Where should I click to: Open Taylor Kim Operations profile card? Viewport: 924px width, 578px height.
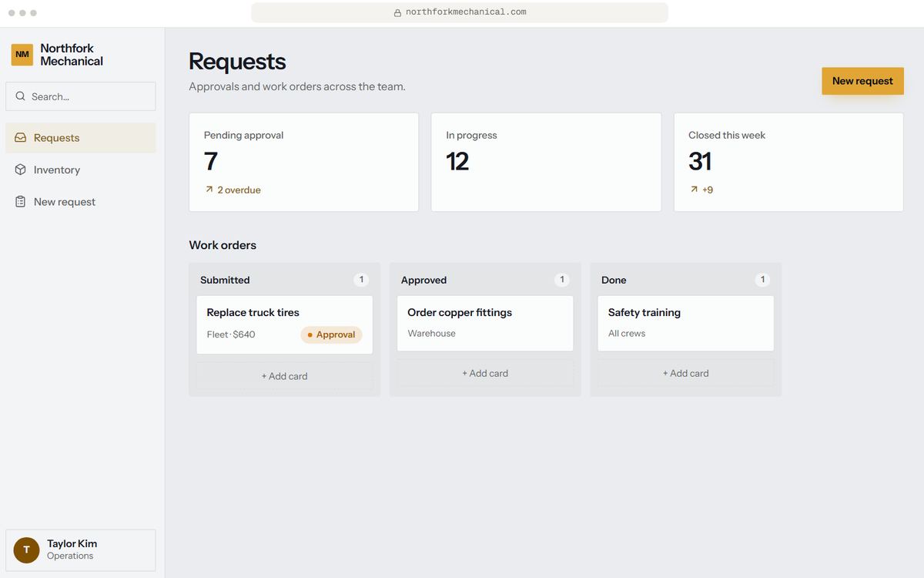pyautogui.click(x=81, y=550)
